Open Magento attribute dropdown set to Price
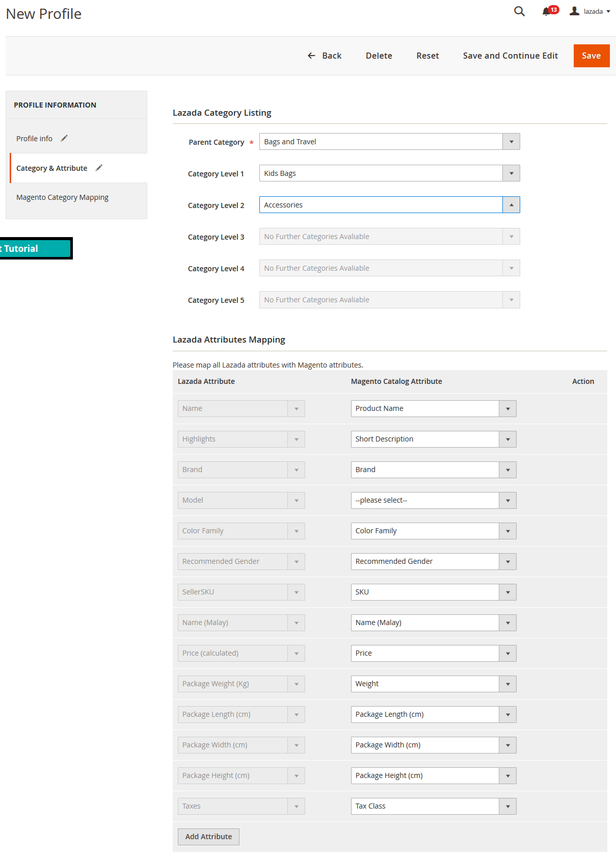The image size is (616, 856). 434,653
